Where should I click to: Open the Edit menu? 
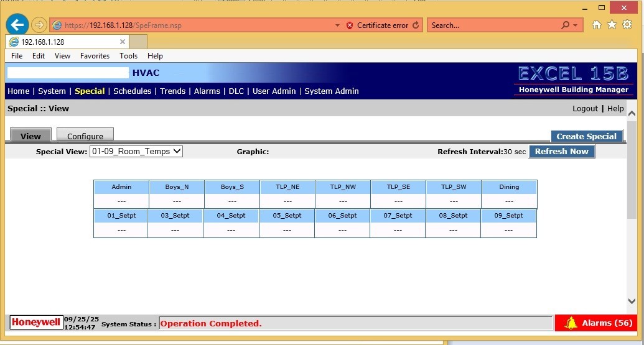(x=39, y=56)
